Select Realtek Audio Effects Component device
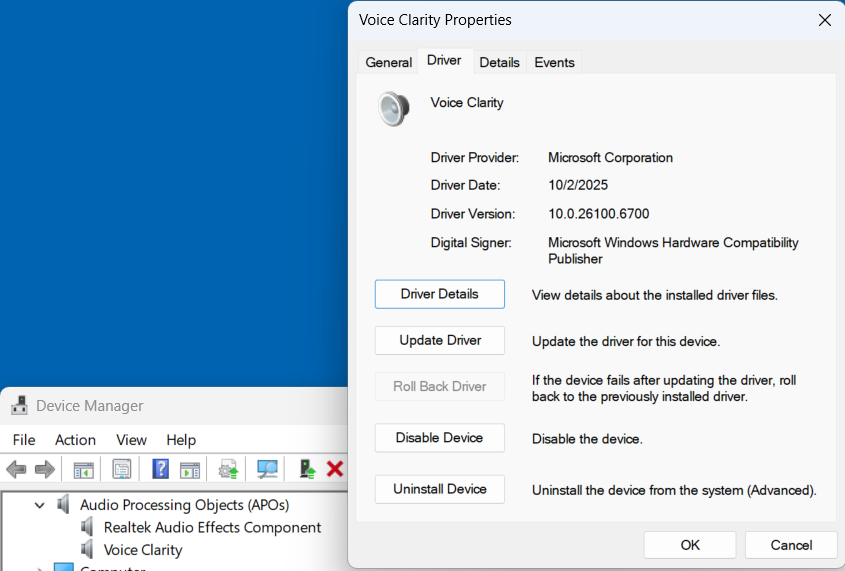The image size is (845, 571). [x=212, y=527]
